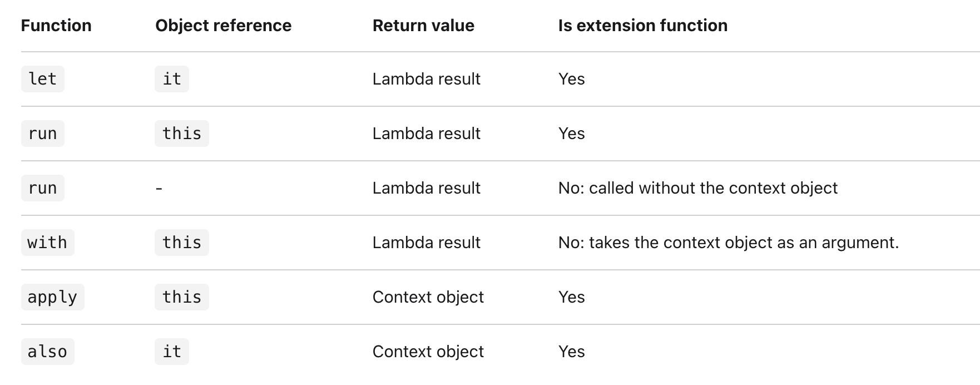Click the 'Object reference' column header
980x385 pixels.
(223, 26)
